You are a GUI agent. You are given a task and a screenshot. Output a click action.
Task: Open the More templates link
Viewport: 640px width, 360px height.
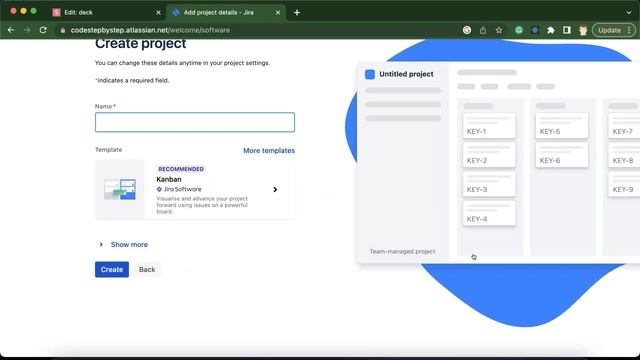(269, 150)
